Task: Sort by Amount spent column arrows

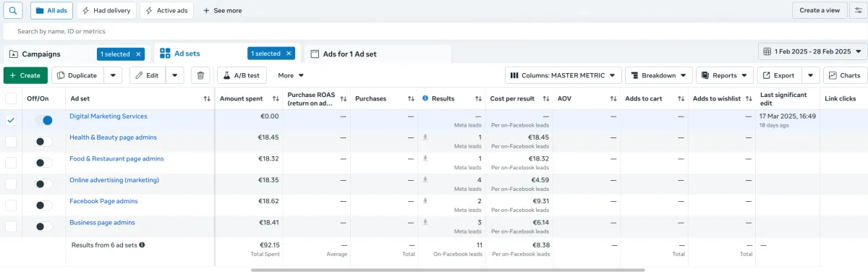Action: (276, 98)
